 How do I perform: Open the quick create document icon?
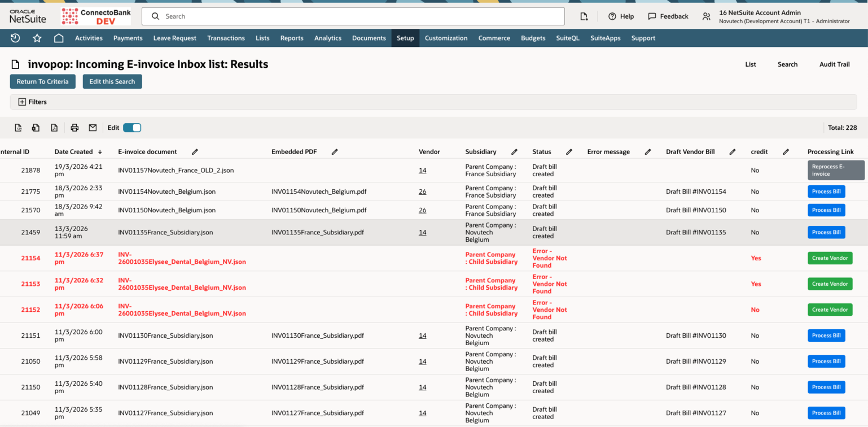tap(584, 16)
